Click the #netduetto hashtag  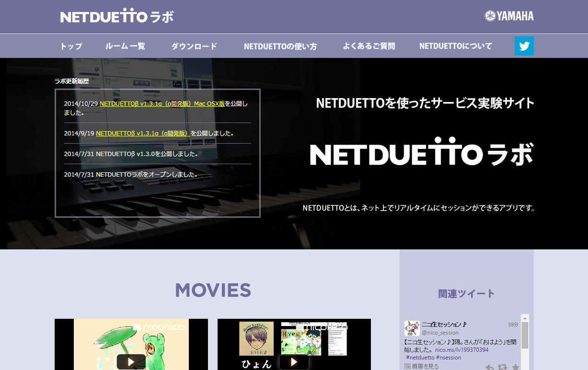coord(420,357)
